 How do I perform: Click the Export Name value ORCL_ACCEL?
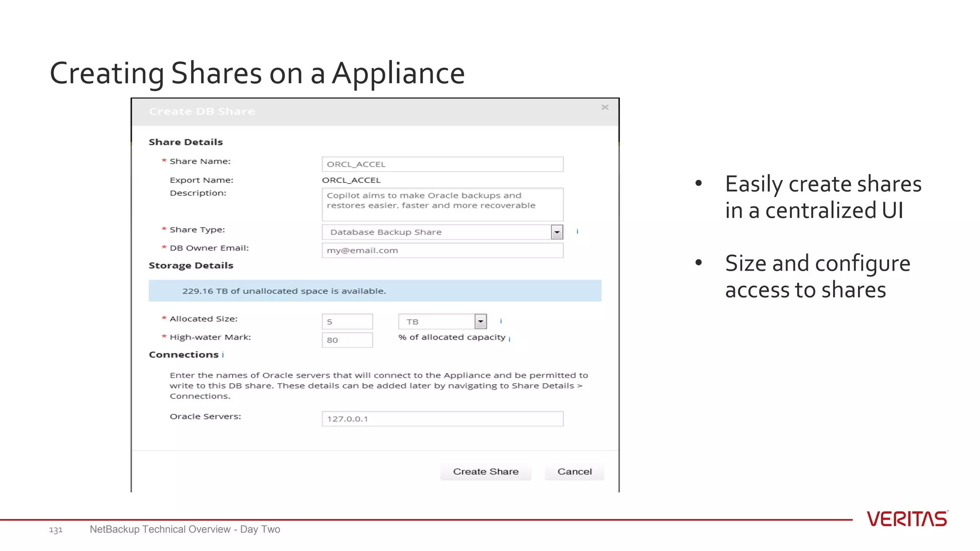point(351,180)
